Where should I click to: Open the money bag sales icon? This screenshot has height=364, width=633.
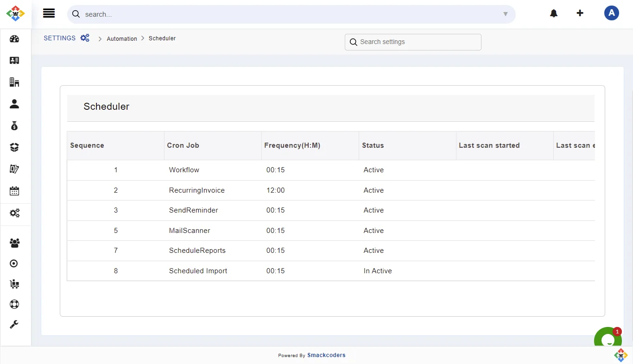tap(14, 126)
